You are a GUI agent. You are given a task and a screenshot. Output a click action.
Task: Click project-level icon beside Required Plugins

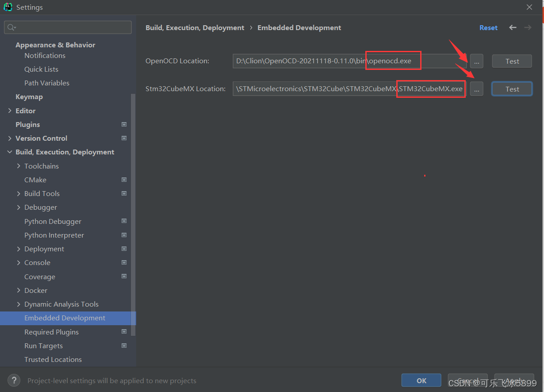pyautogui.click(x=124, y=331)
